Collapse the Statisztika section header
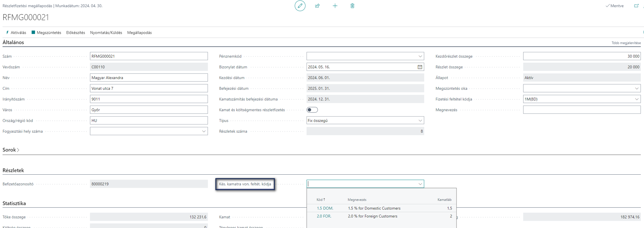Image resolution: width=644 pixels, height=228 pixels. pos(14,203)
